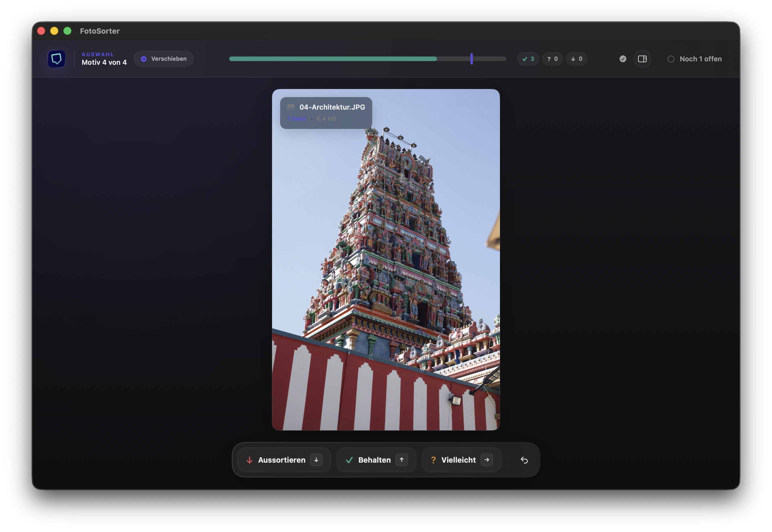This screenshot has height=532, width=772.
Task: Click the Verschieben mode button
Action: [163, 59]
